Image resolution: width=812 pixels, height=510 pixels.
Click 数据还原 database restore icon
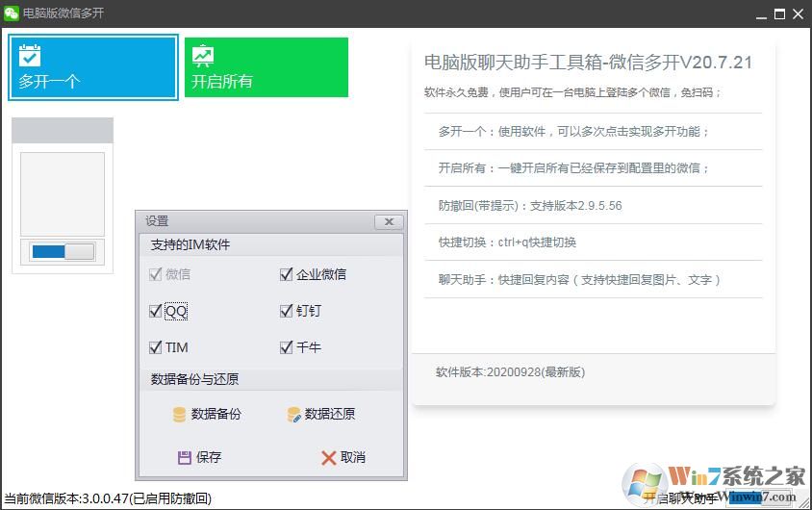293,414
